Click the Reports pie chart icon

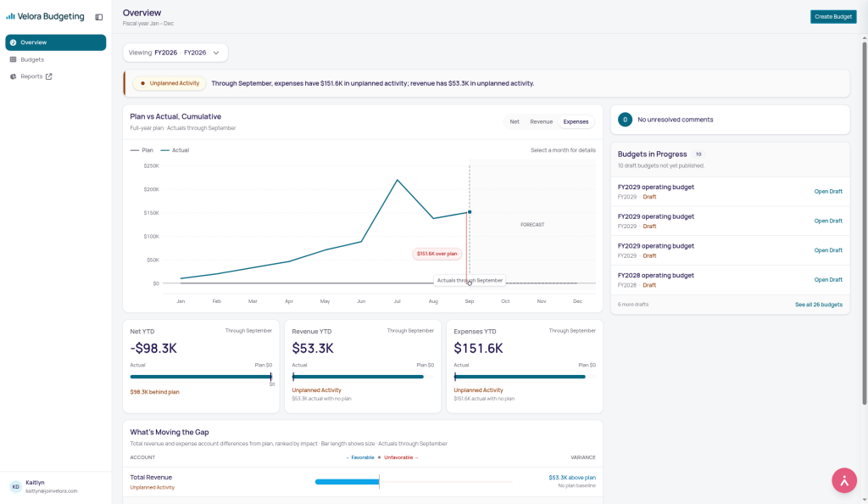(x=14, y=76)
